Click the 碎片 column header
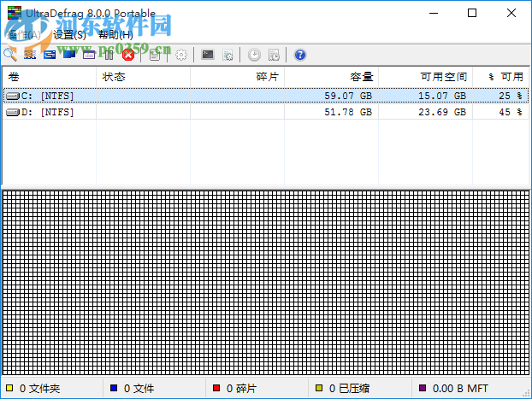 pyautogui.click(x=237, y=77)
